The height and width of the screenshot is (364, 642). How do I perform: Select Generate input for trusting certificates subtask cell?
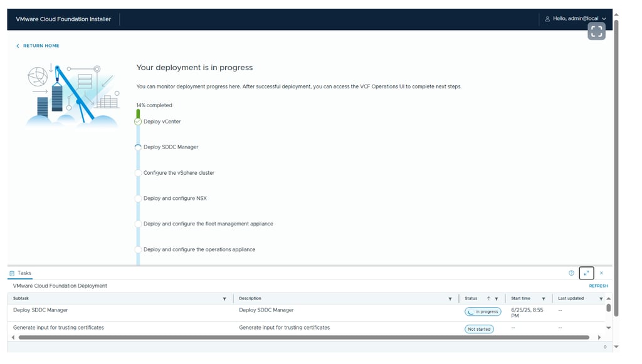[x=58, y=328]
